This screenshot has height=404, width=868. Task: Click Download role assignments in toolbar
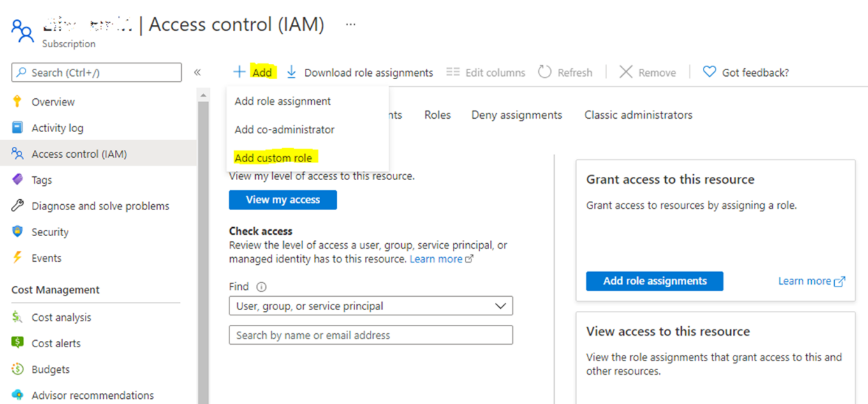tap(360, 73)
